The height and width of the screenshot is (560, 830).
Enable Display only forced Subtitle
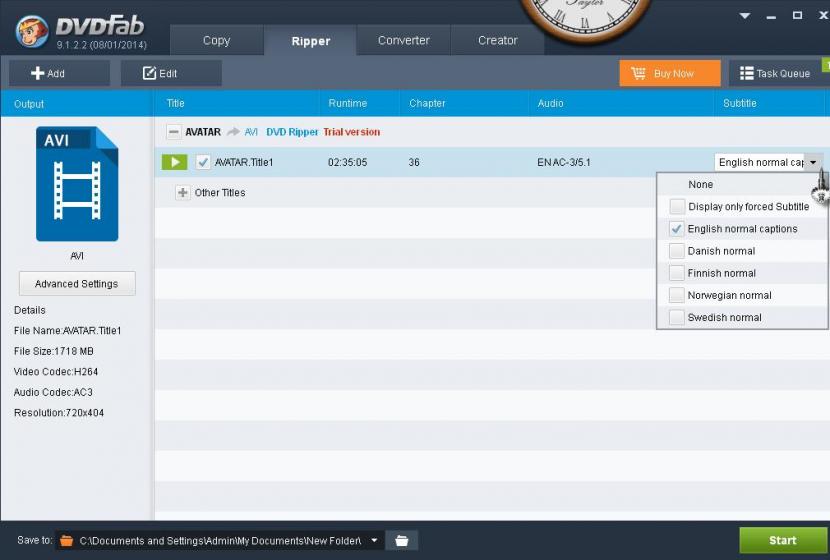pyautogui.click(x=677, y=206)
